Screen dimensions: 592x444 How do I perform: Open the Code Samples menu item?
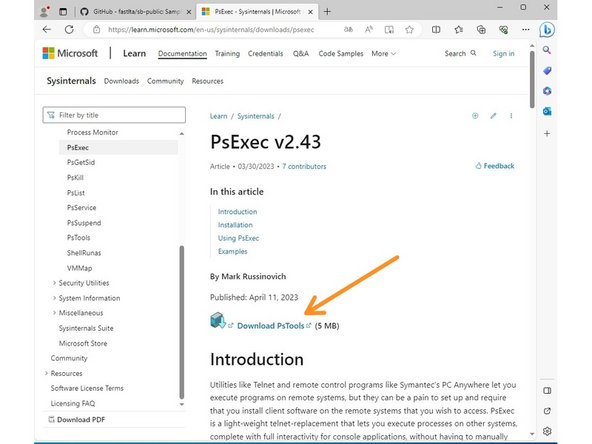point(341,54)
